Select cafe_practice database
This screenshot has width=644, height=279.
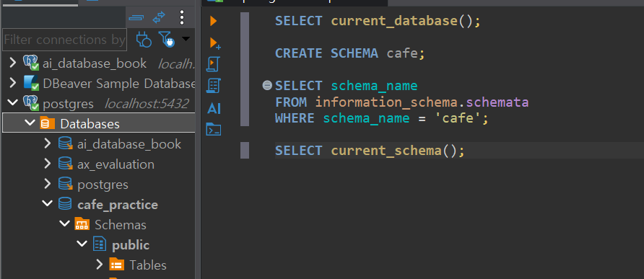click(x=108, y=204)
